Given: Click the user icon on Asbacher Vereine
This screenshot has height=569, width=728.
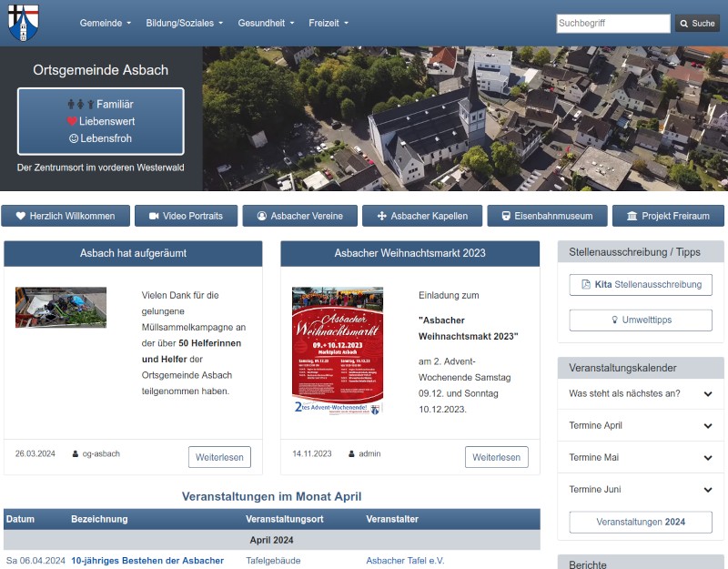Looking at the screenshot, I should (x=261, y=216).
